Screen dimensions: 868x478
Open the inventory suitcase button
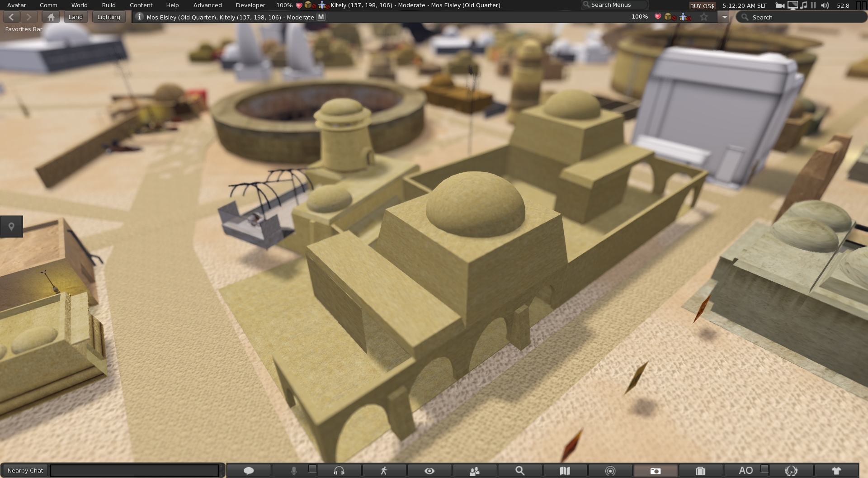click(701, 471)
